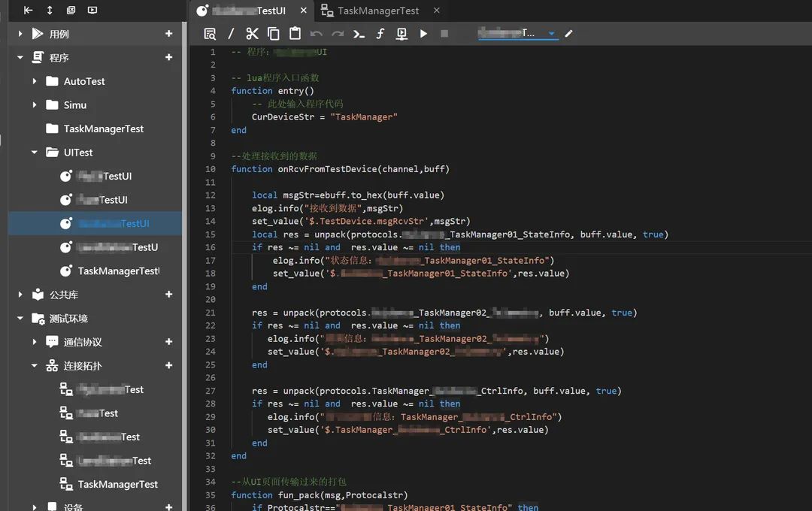Expand the 设备 node

coord(34,506)
